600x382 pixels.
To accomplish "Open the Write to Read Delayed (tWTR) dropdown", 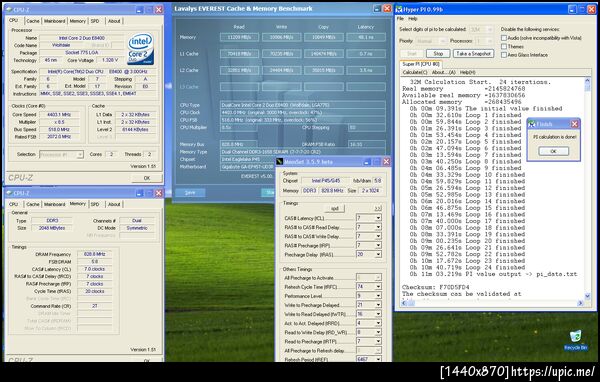I will 378,314.
